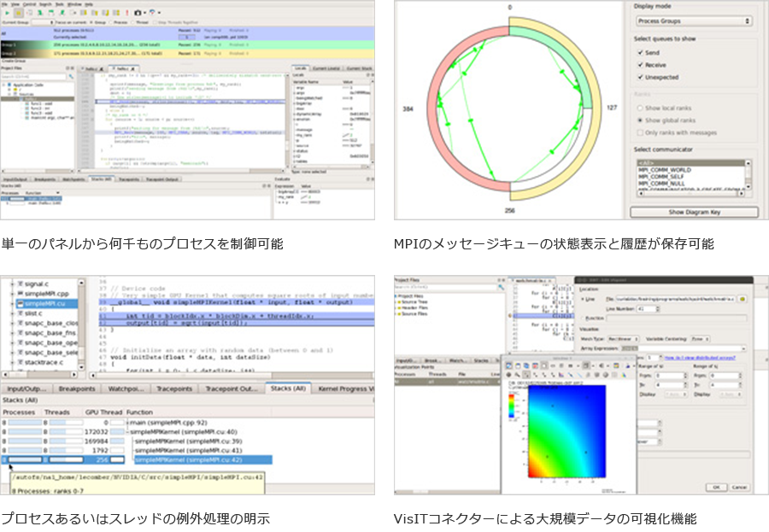Switch to the Breakpoints tab in GPU screenshot

(x=77, y=389)
